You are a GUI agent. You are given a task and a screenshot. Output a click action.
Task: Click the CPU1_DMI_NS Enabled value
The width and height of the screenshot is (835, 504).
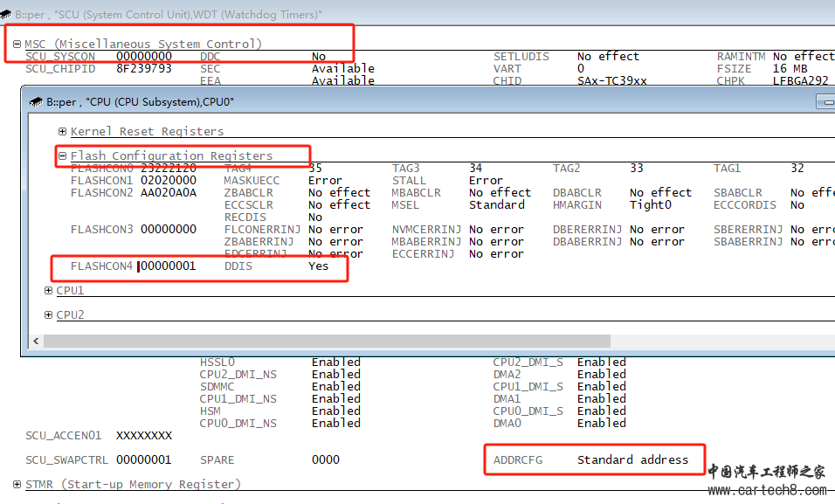[x=336, y=398]
